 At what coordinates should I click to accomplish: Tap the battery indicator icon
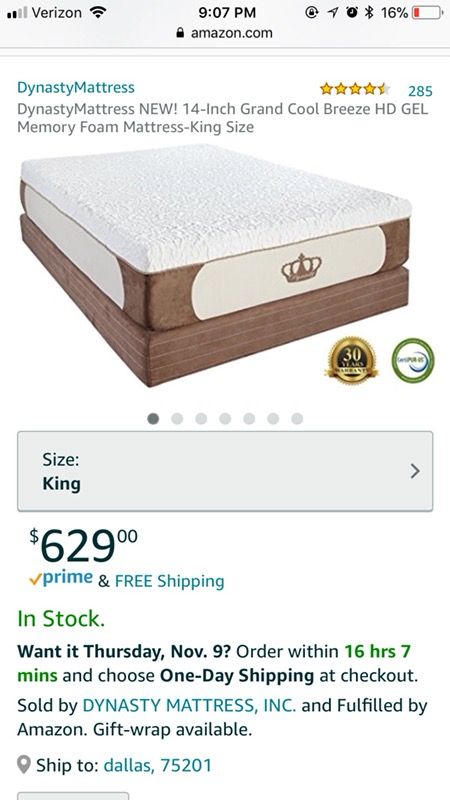pos(429,13)
